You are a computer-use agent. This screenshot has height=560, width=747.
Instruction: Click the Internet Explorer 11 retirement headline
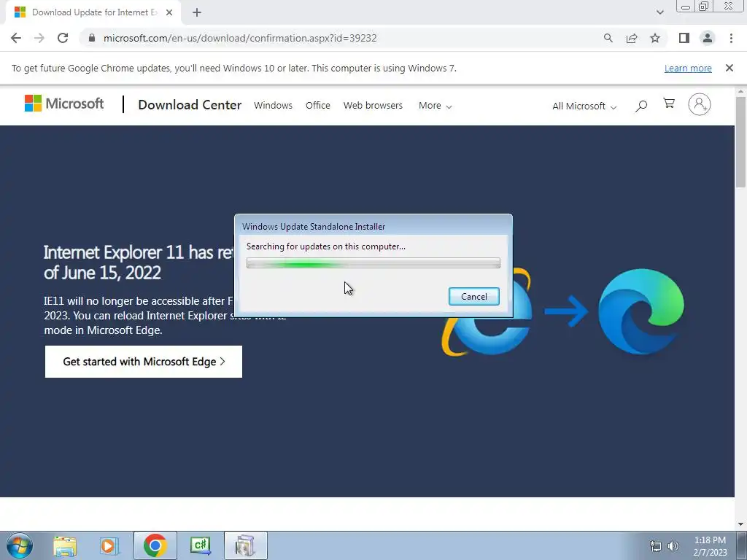[139, 262]
